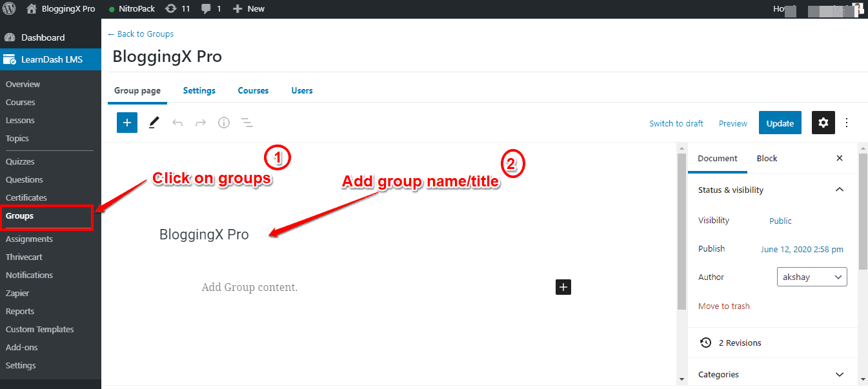Open the three-dot more options menu
This screenshot has width=868, height=389.
click(x=847, y=123)
